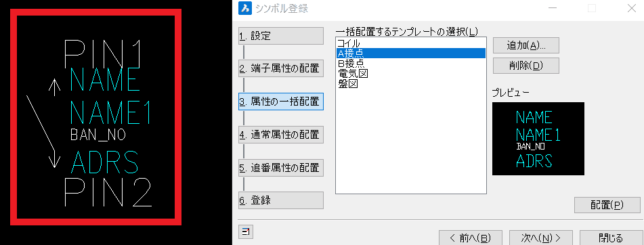Go to step 6. 登録
This screenshot has width=644, height=245.
pyautogui.click(x=281, y=200)
